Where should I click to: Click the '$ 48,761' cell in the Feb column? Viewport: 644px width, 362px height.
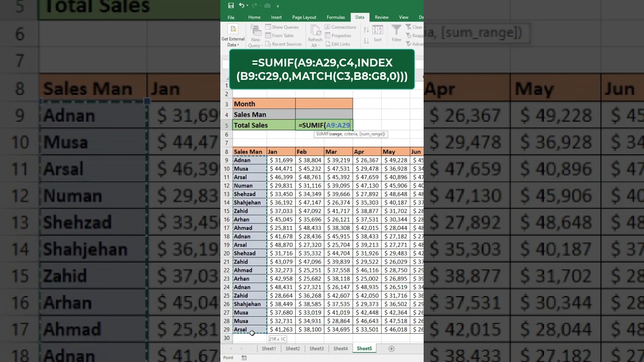pyautogui.click(x=310, y=177)
